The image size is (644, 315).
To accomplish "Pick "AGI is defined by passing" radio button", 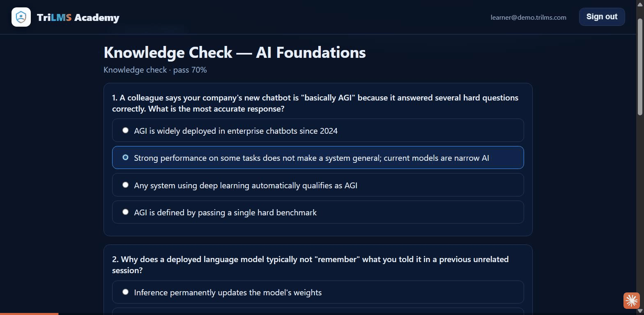I will (x=125, y=212).
